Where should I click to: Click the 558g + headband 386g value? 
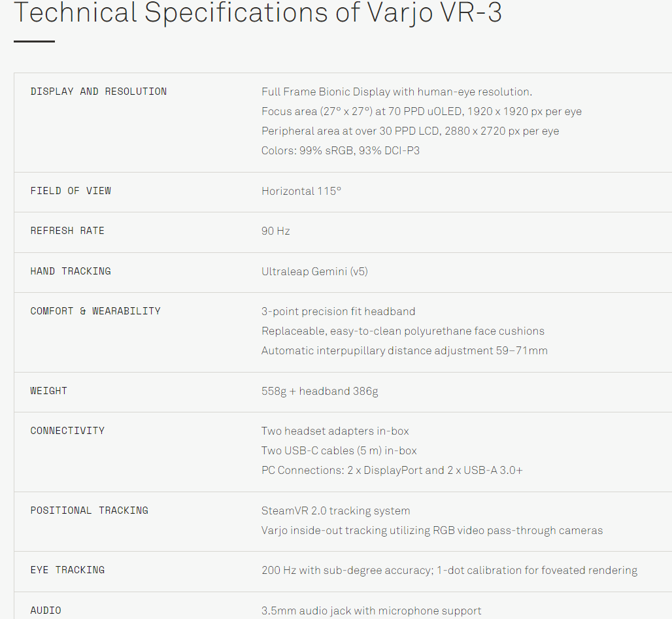click(320, 391)
